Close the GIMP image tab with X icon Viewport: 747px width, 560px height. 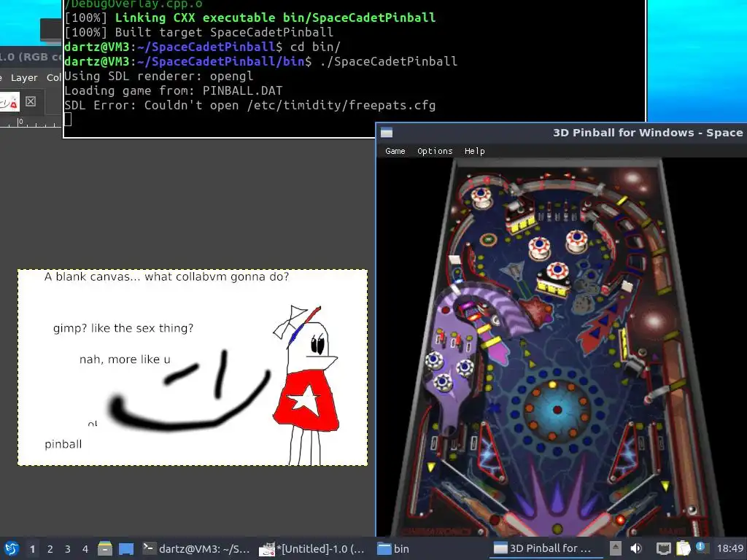31,101
